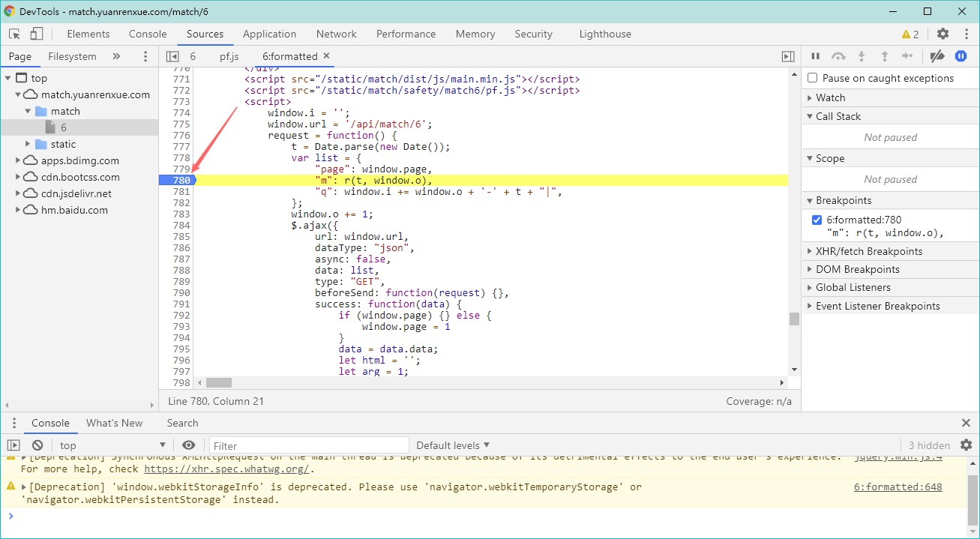Close the 6:formatted file tab
The width and height of the screenshot is (980, 539).
[x=327, y=55]
